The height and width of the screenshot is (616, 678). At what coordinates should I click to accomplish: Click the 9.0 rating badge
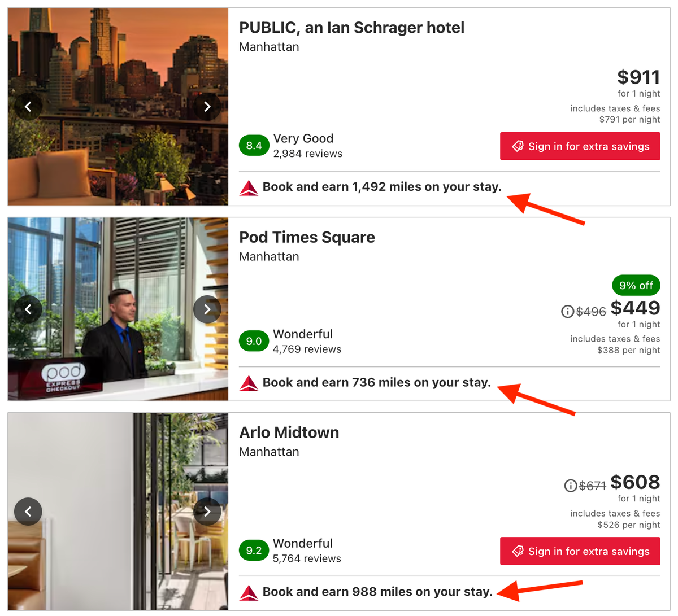[254, 341]
